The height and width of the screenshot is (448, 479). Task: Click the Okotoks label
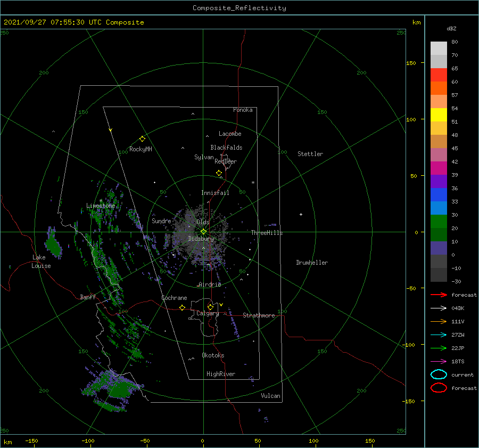coord(213,355)
